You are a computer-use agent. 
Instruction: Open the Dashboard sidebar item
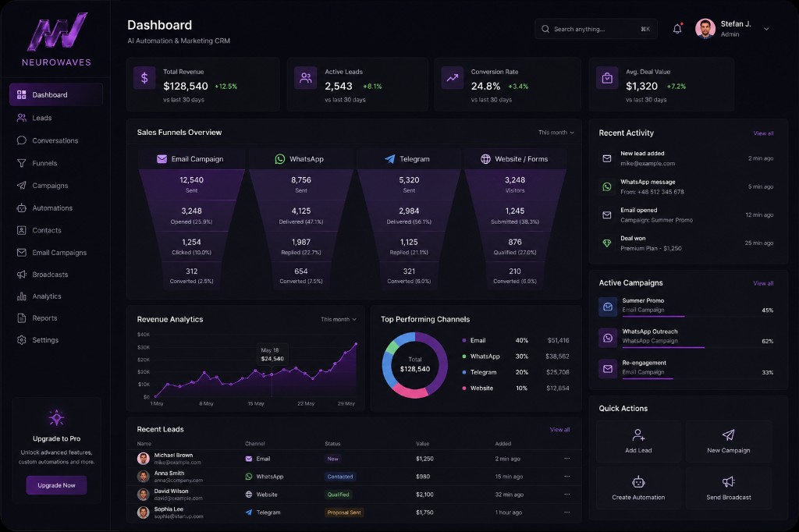(x=56, y=95)
